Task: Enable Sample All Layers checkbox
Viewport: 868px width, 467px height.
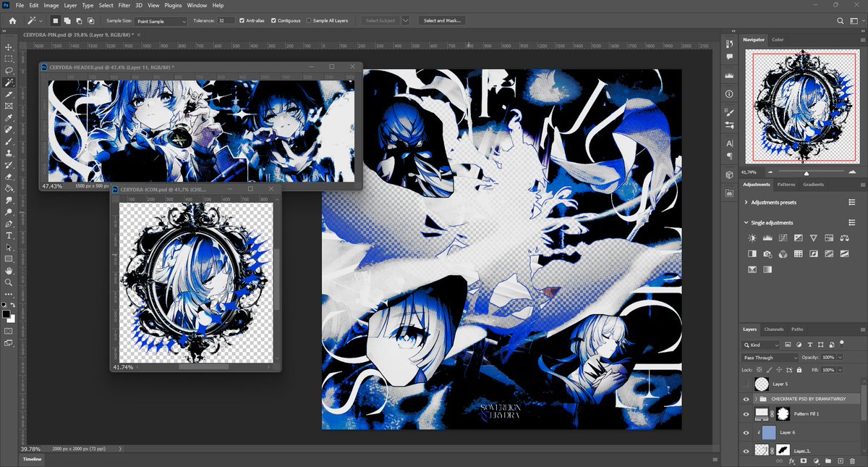Action: pos(309,20)
